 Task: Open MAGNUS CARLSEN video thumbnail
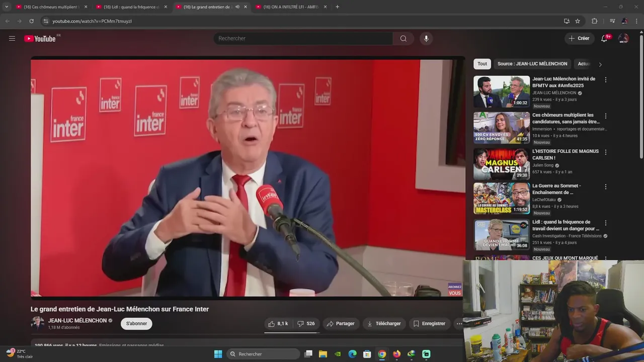502,164
